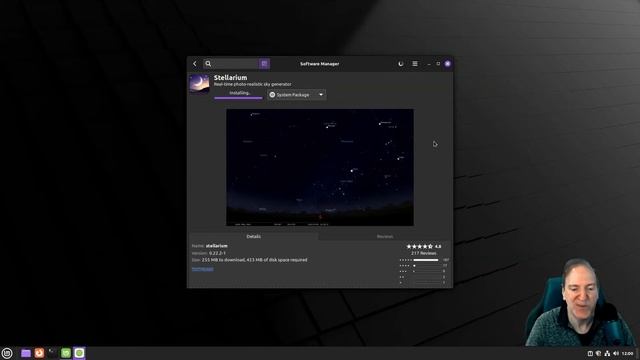Screen dimensions: 640x360
Task: Click the first panel tray applet icon
Action: tap(590, 353)
